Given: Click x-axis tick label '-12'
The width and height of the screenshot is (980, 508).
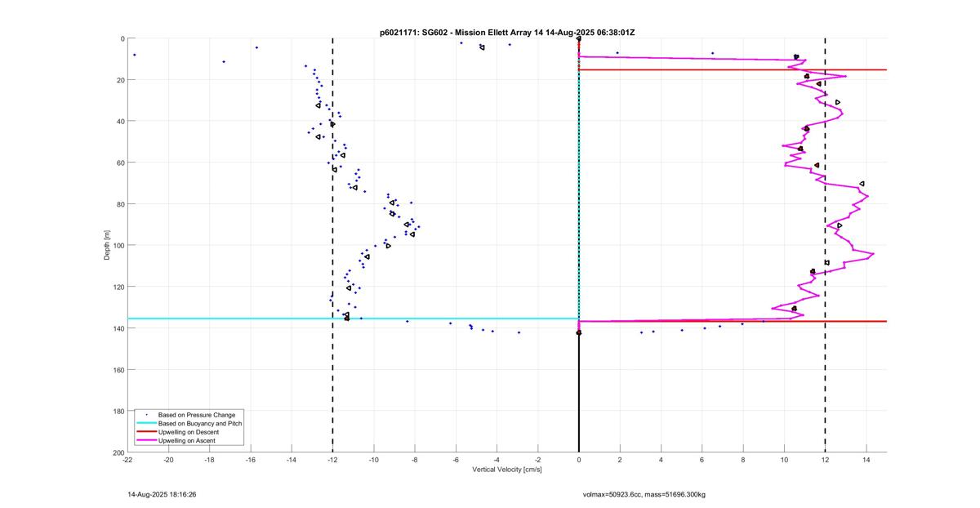Looking at the screenshot, I should tap(332, 460).
